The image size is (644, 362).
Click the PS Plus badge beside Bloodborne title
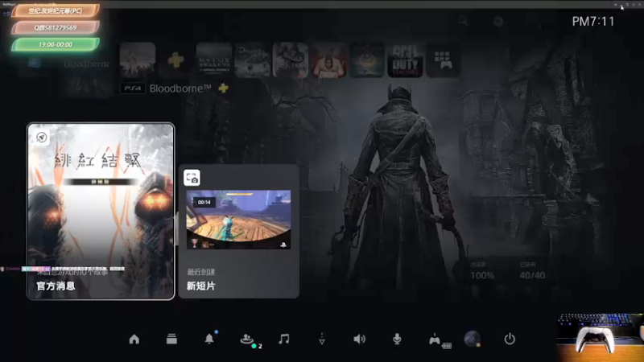pyautogui.click(x=224, y=88)
